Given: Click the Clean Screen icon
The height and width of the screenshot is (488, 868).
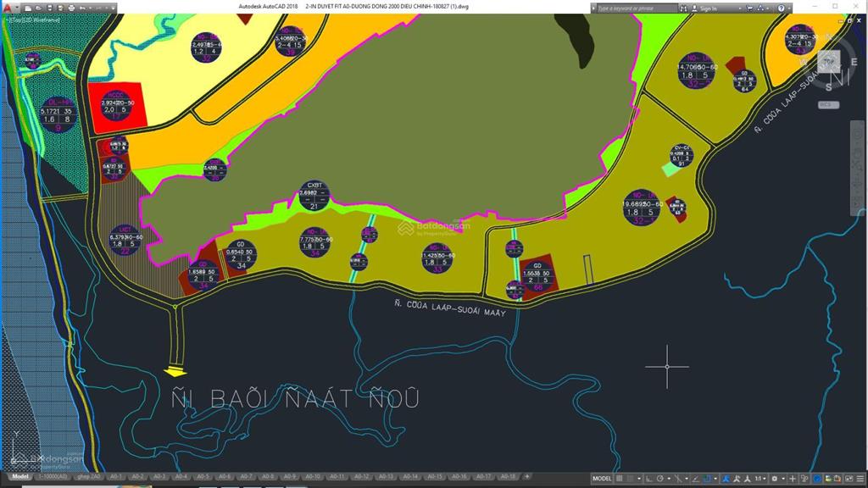Looking at the screenshot, I should click(848, 479).
